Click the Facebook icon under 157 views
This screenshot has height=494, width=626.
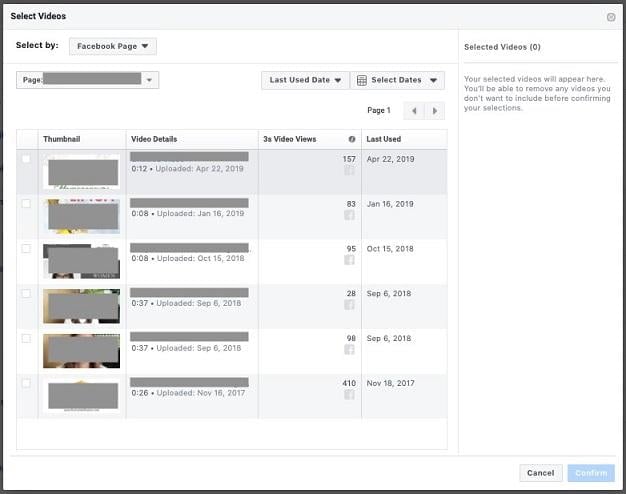349,171
